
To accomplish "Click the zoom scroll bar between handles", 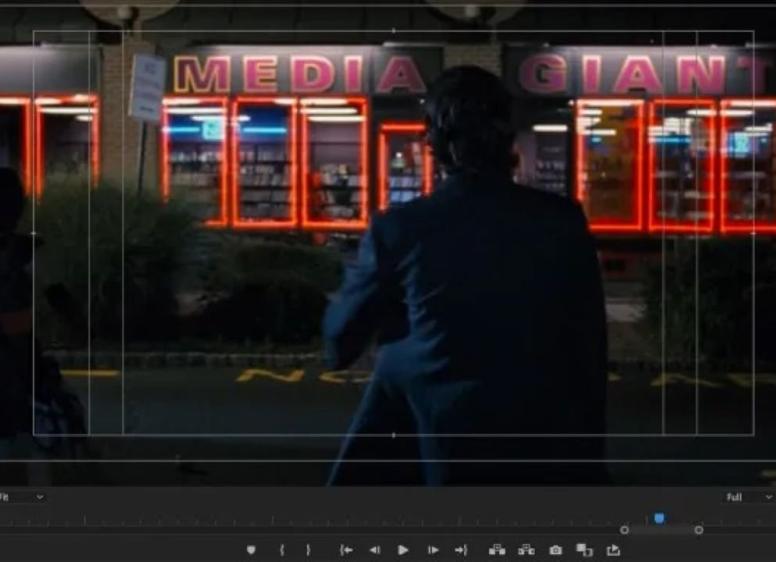I will coord(662,530).
